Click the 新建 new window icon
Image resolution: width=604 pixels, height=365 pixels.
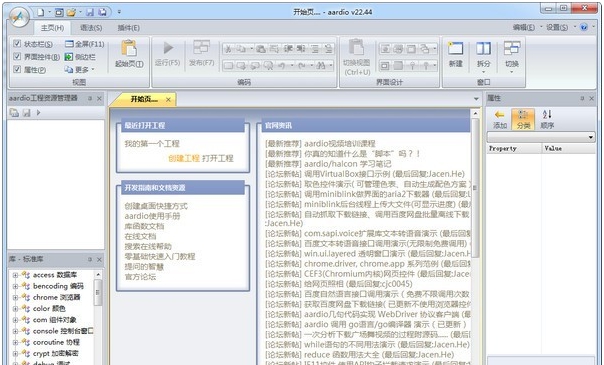coord(455,48)
